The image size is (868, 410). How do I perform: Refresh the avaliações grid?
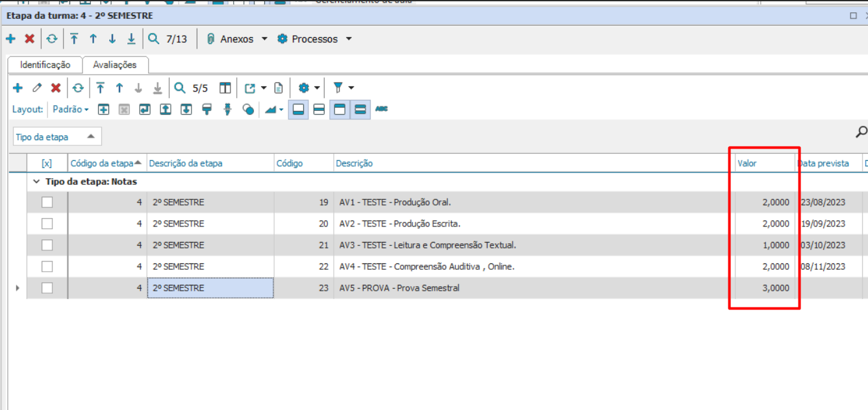pos(78,88)
